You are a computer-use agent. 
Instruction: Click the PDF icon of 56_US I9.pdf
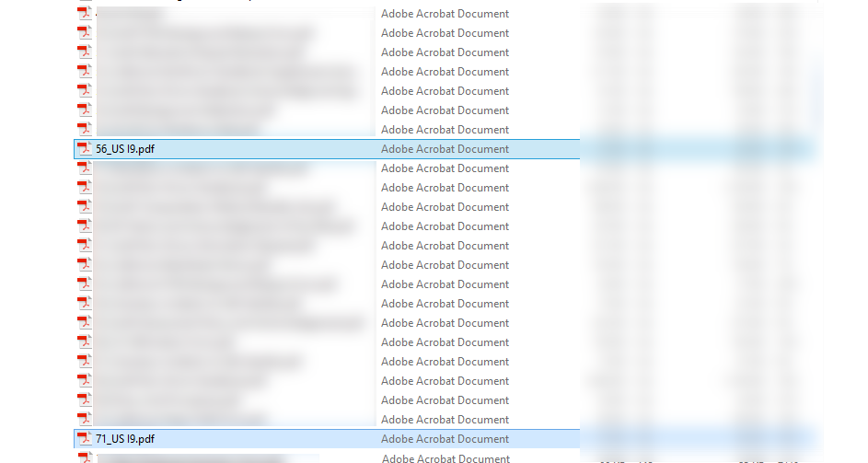84,148
